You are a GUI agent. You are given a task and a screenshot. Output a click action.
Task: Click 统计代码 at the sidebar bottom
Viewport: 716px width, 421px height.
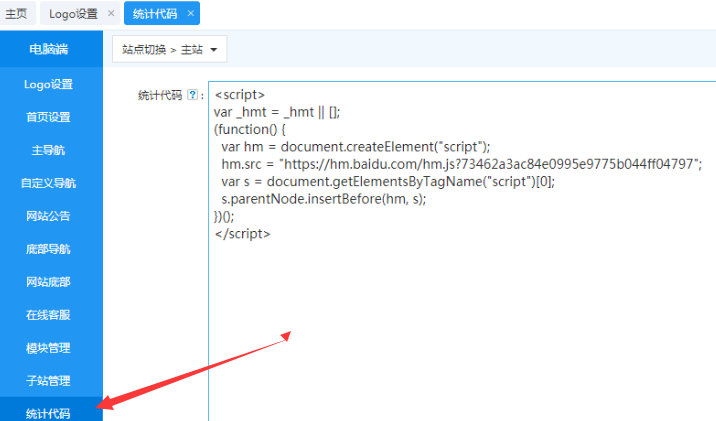coord(50,411)
